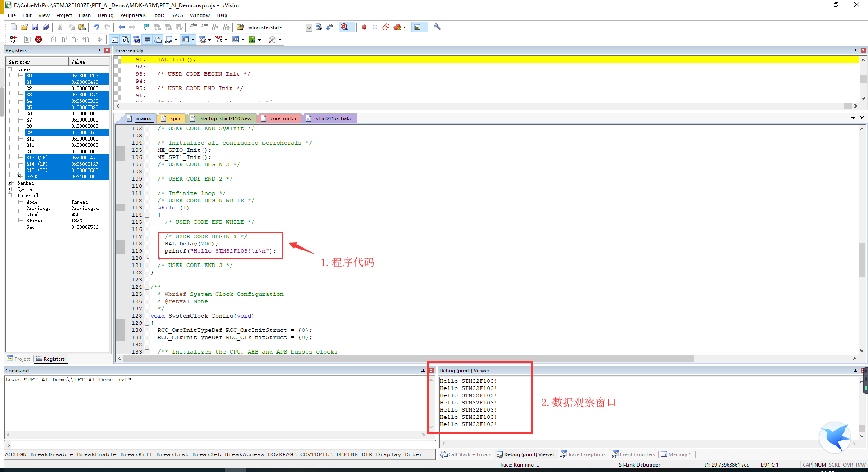Open the Event Counters tab
Screen dimensions: 868x472
point(633,454)
